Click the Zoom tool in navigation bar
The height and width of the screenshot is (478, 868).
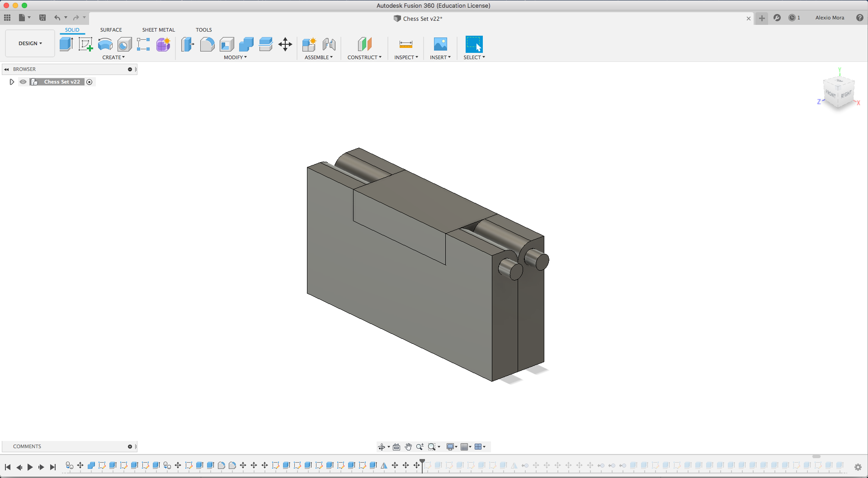420,447
